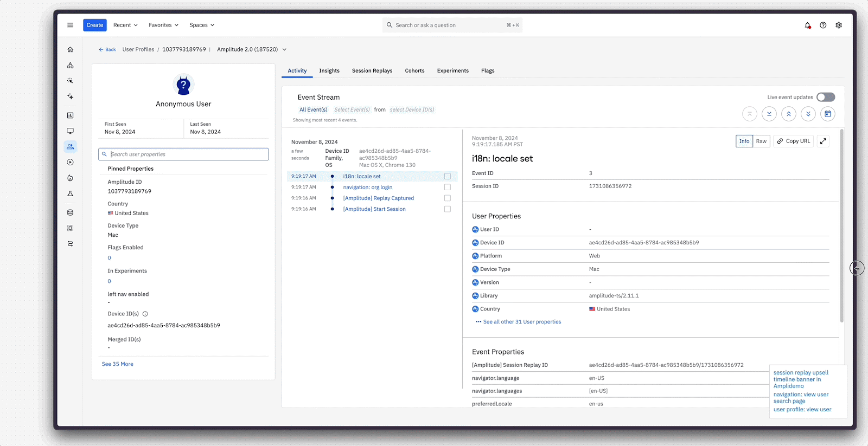The width and height of the screenshot is (868, 446).
Task: Open the flame icon in sidebar
Action: tap(70, 178)
